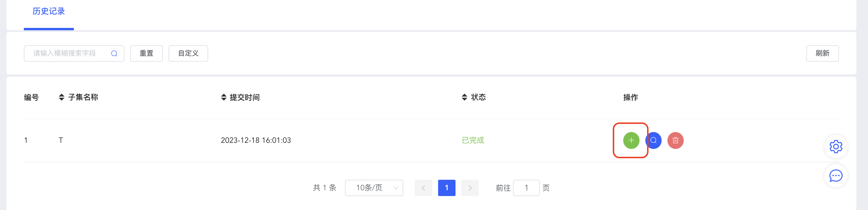
Task: Click the green plus action icon
Action: [631, 140]
